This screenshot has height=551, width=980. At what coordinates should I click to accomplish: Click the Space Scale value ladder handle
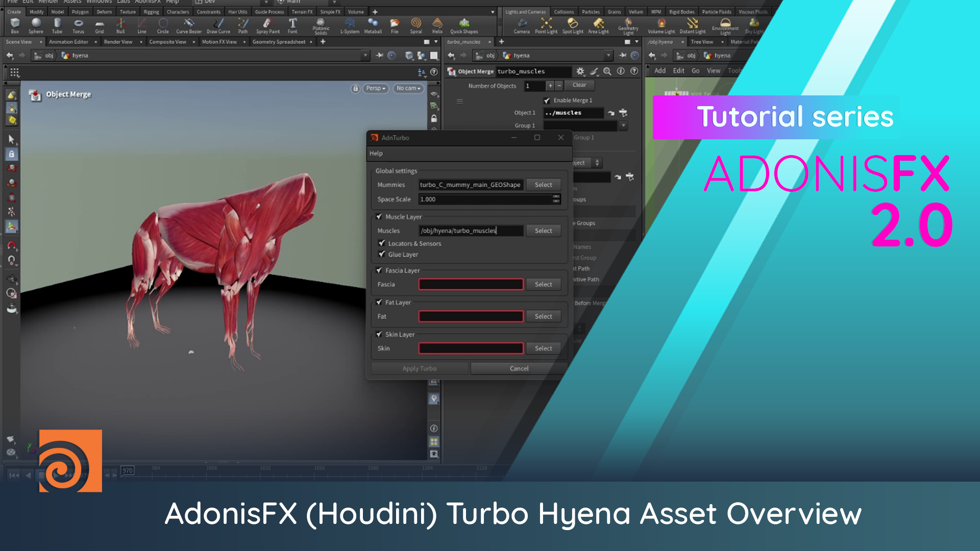coord(556,199)
